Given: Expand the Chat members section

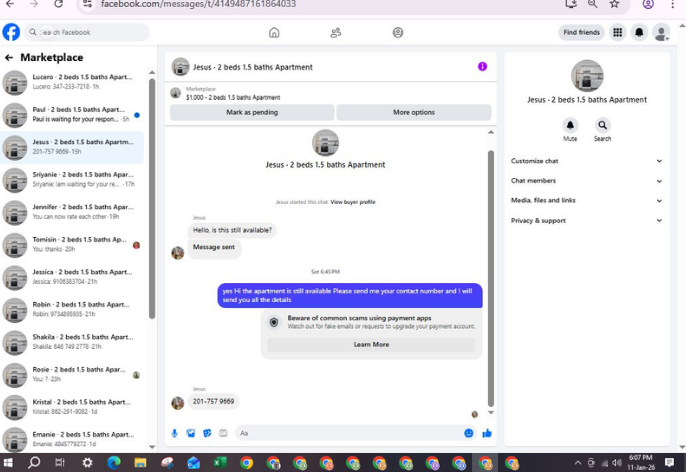Looking at the screenshot, I should coord(586,181).
